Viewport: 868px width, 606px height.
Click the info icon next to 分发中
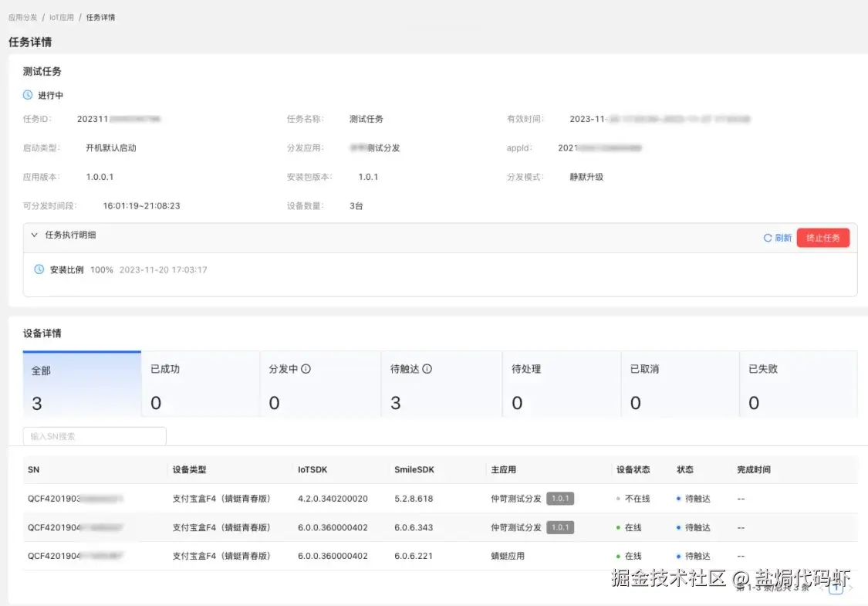[x=306, y=369]
